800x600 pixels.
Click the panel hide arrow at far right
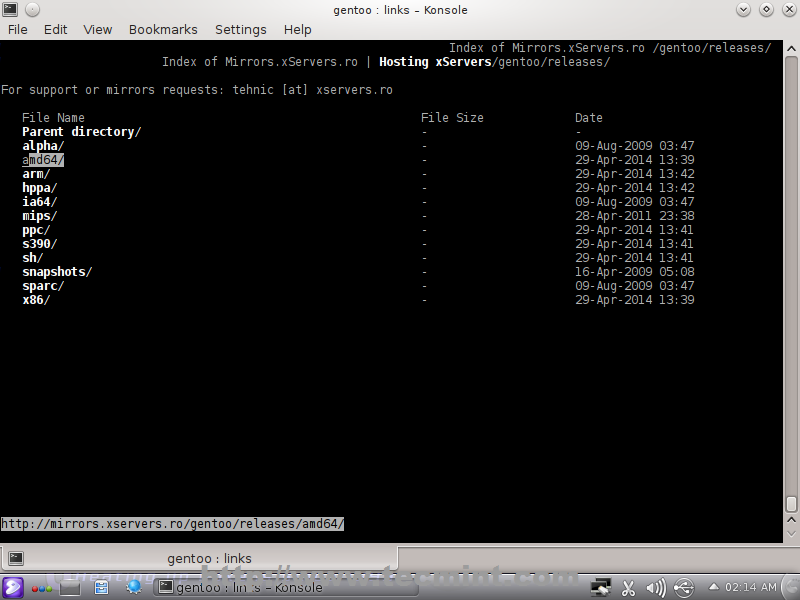tap(790, 588)
